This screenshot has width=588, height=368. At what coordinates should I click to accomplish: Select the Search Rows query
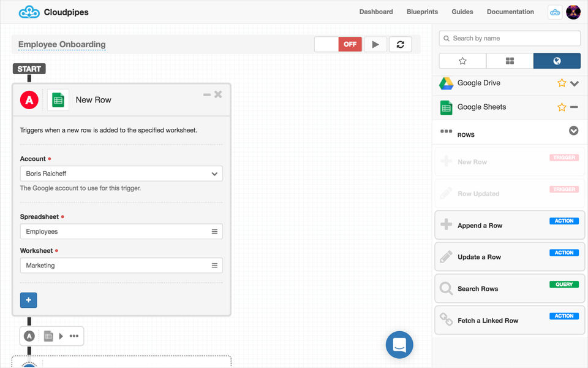(x=510, y=288)
